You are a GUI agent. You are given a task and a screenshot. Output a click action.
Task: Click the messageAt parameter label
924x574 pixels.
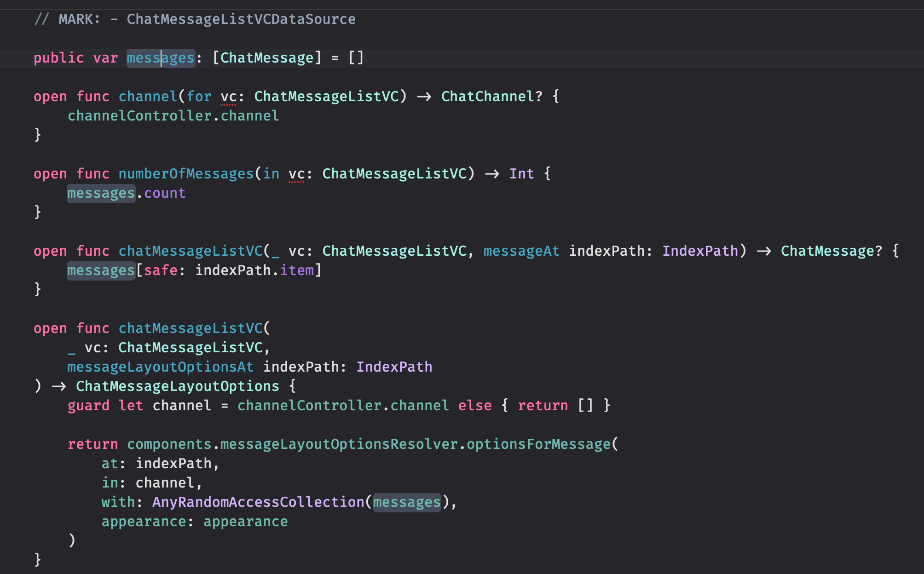coord(521,251)
